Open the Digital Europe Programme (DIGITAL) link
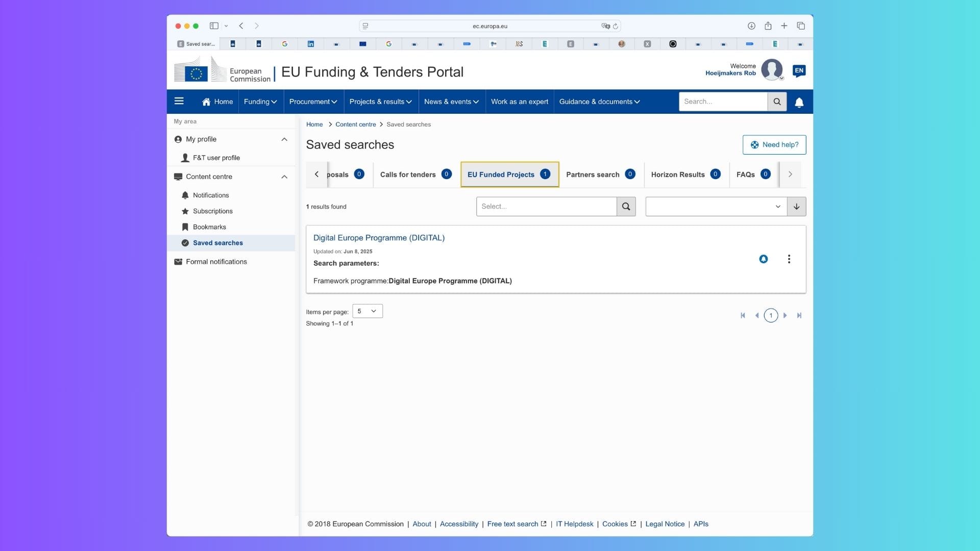The width and height of the screenshot is (980, 551). click(x=379, y=238)
